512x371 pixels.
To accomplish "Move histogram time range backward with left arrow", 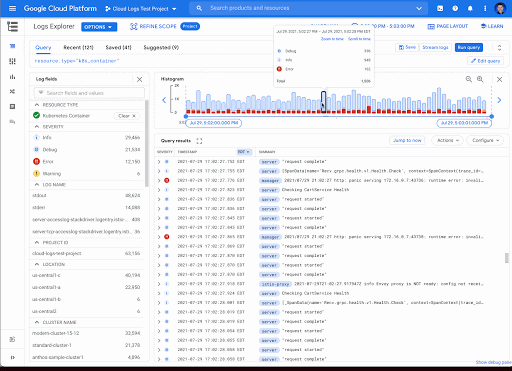I will 164,100.
